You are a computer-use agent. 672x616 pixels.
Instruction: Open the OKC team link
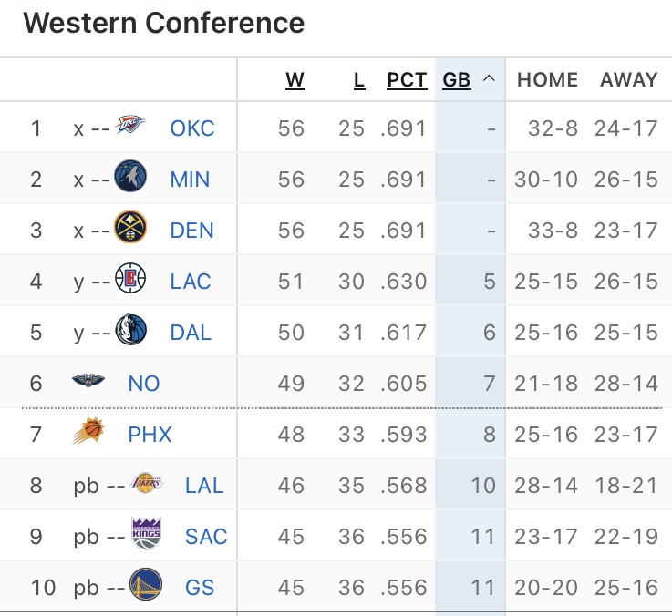[x=192, y=128]
